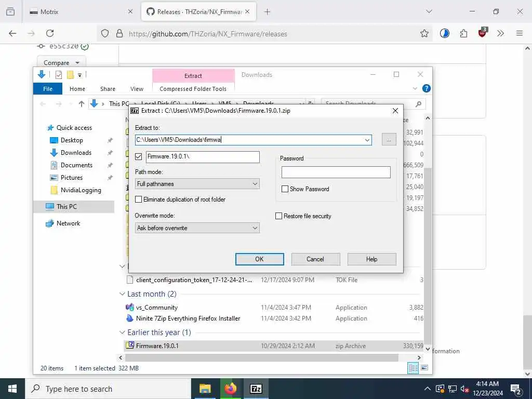Tick the Show Password checkbox
532x399 pixels.
coord(285,189)
